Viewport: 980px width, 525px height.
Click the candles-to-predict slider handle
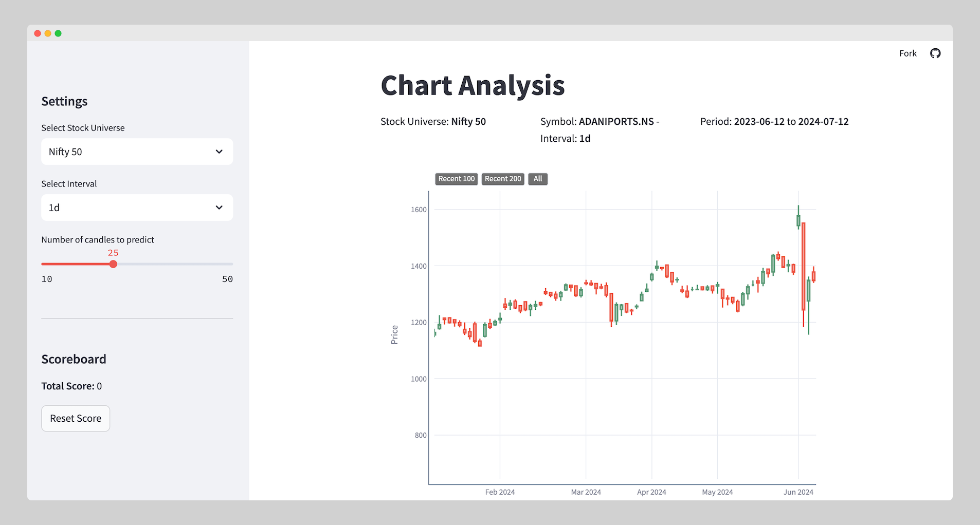coord(113,264)
